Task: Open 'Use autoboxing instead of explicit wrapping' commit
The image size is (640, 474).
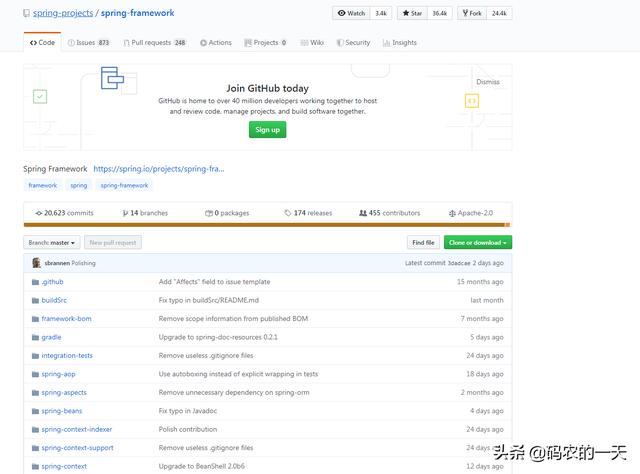Action: pos(238,374)
